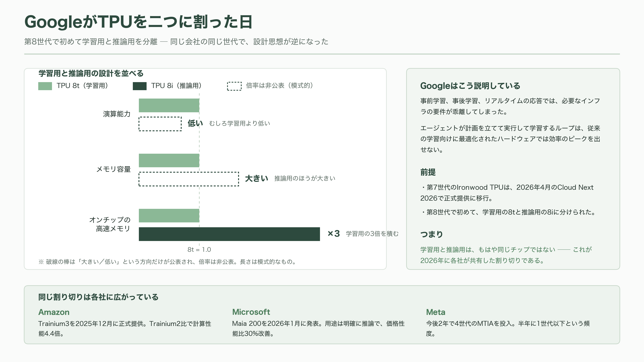Click the subtitle starting '第8世代で初めて学習用と推論用を分離'
This screenshot has height=362, width=644.
pyautogui.click(x=176, y=41)
